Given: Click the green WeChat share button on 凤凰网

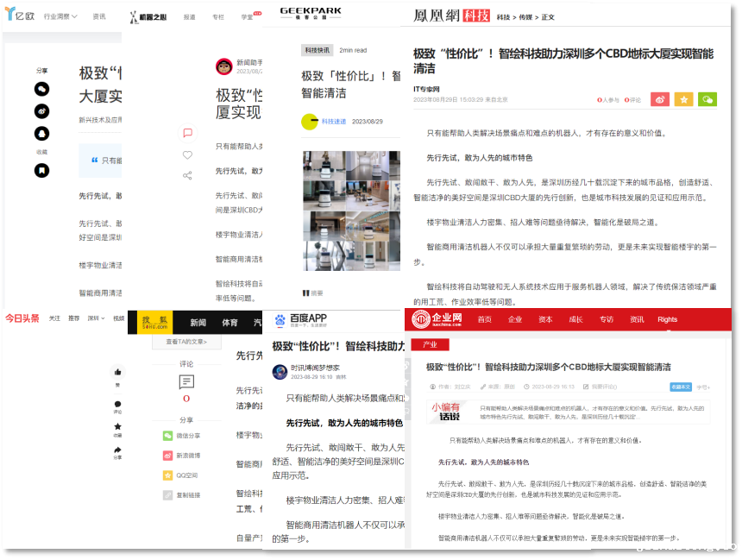Looking at the screenshot, I should point(707,100).
